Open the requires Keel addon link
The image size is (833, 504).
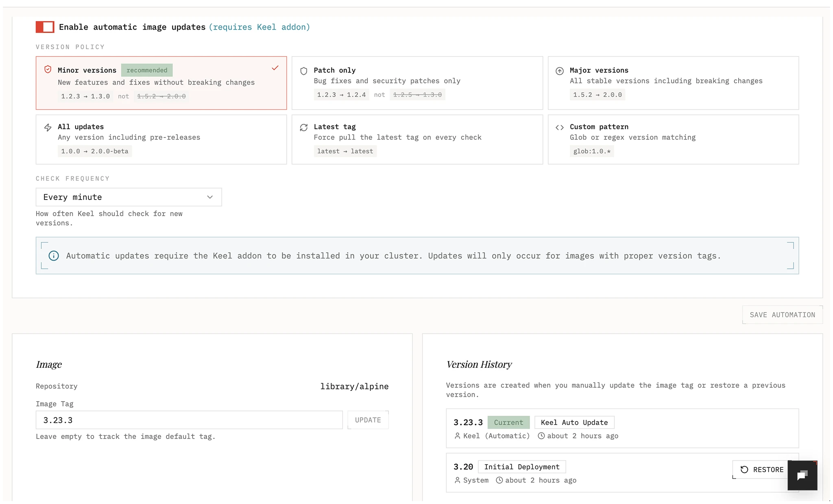(259, 27)
